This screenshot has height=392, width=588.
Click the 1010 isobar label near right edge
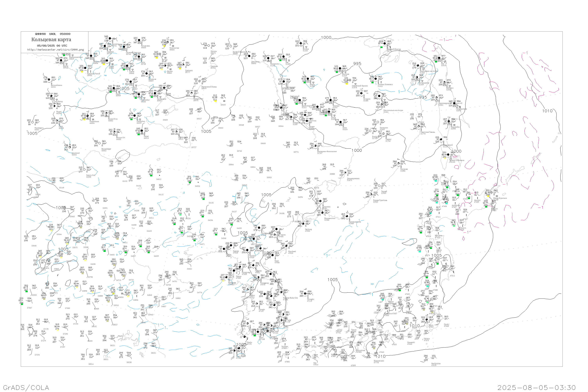point(547,111)
